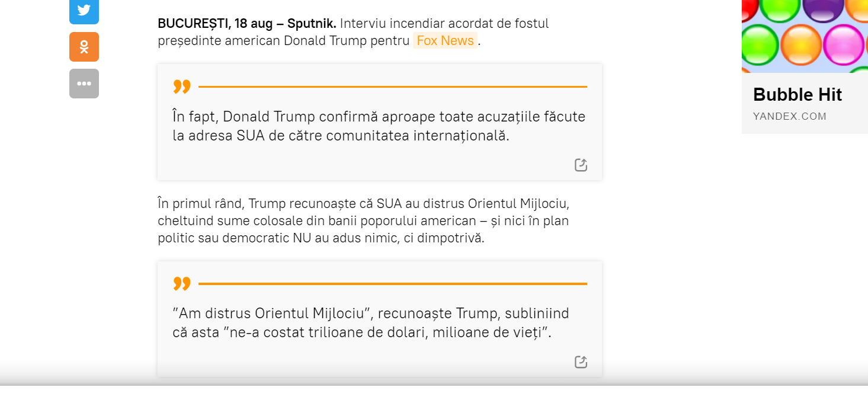Share via the Odnoklassniki orange button
This screenshot has width=868, height=400.
tap(84, 47)
